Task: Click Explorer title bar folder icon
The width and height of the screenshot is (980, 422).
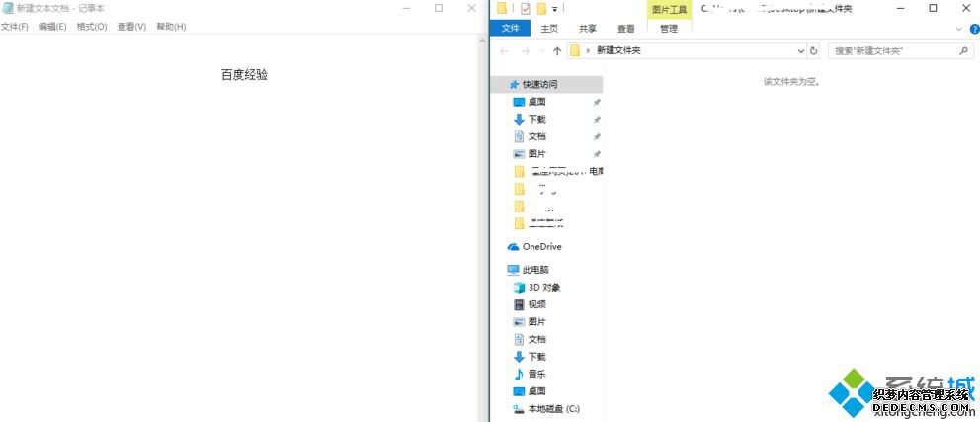Action: click(501, 8)
